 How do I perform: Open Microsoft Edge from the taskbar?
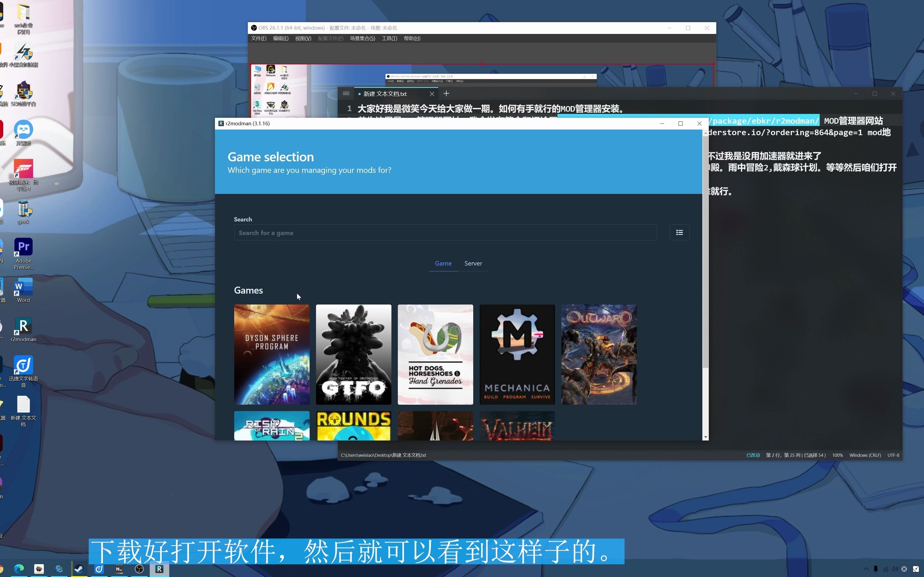click(19, 569)
